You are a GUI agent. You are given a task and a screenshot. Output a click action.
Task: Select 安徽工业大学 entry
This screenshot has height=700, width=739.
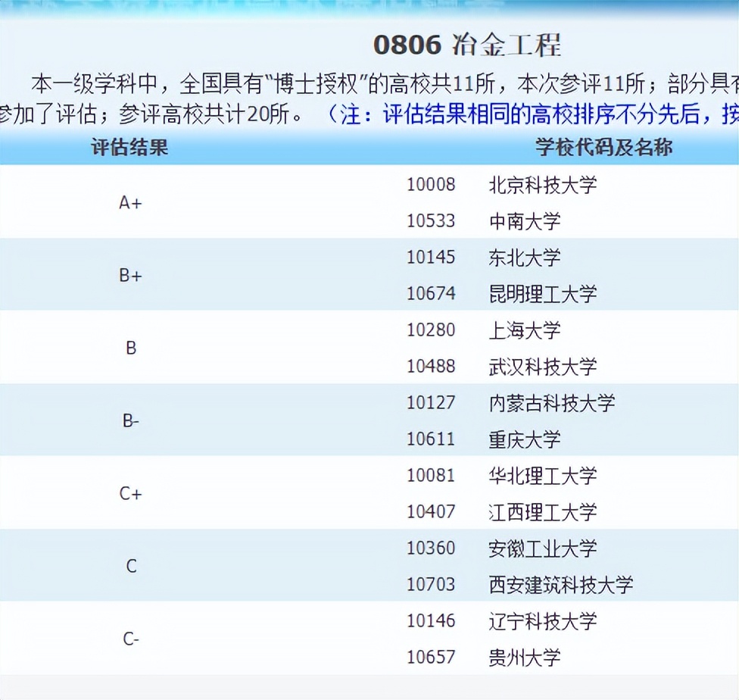(542, 548)
